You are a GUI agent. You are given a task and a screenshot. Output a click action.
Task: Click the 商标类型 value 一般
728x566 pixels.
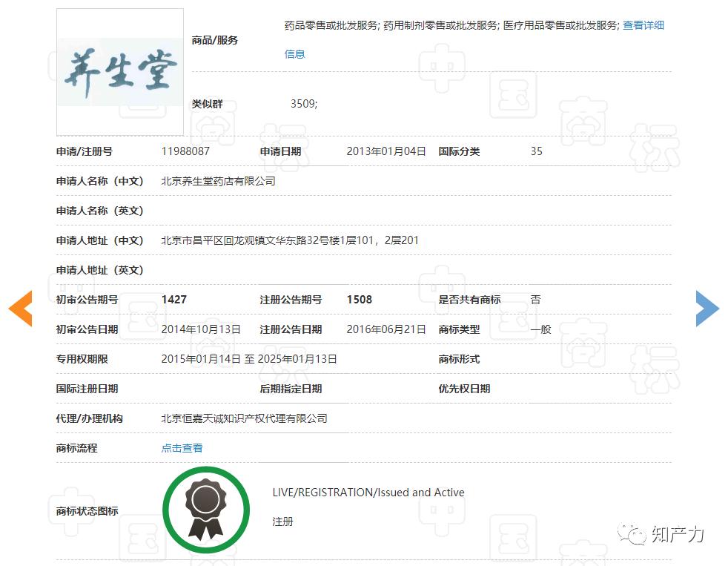click(538, 329)
